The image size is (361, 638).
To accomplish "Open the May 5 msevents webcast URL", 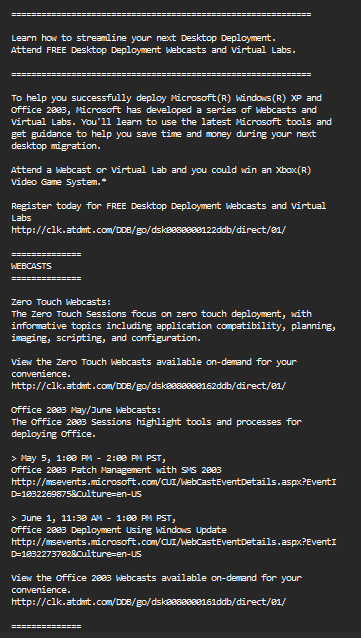I will point(174,488).
